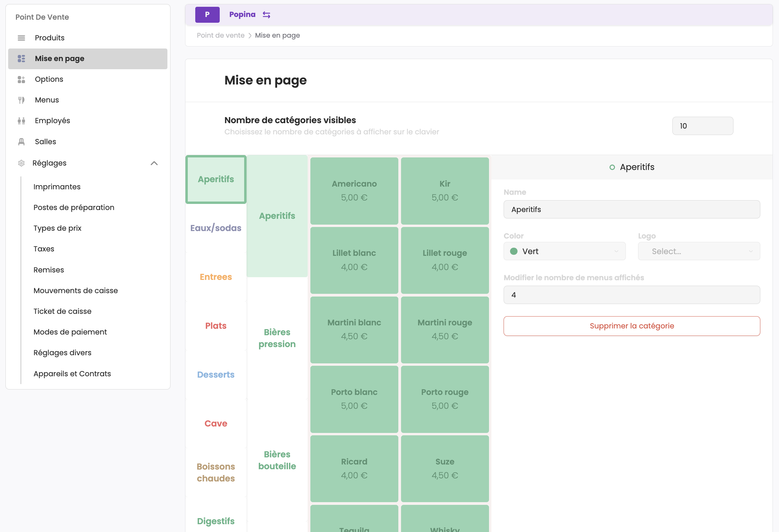Select the Eaux/sodas category tab
This screenshot has width=779, height=532.
216,228
